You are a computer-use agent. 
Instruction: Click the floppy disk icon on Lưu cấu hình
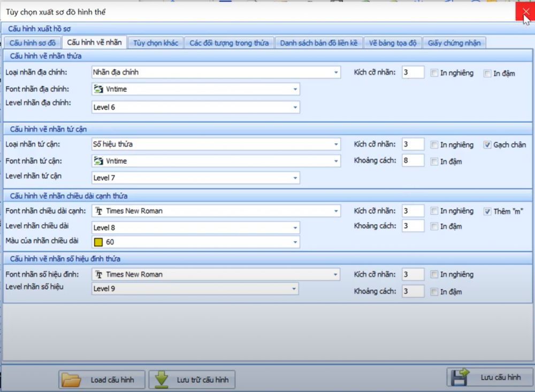point(460,377)
